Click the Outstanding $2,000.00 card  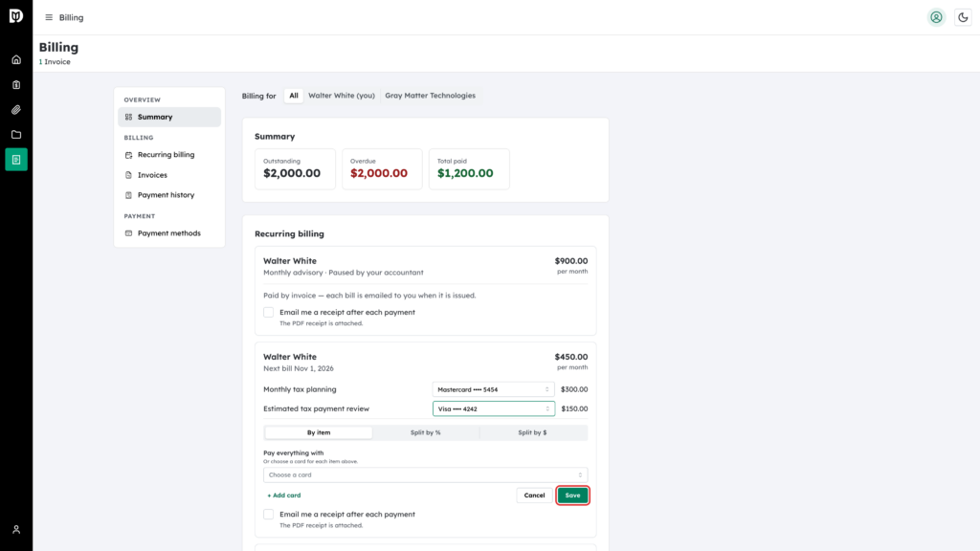[295, 168]
